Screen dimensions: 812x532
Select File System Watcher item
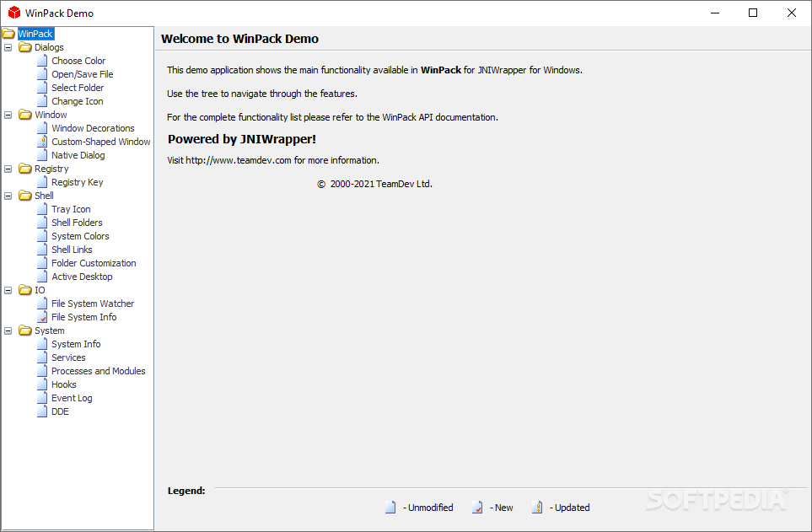pyautogui.click(x=93, y=303)
